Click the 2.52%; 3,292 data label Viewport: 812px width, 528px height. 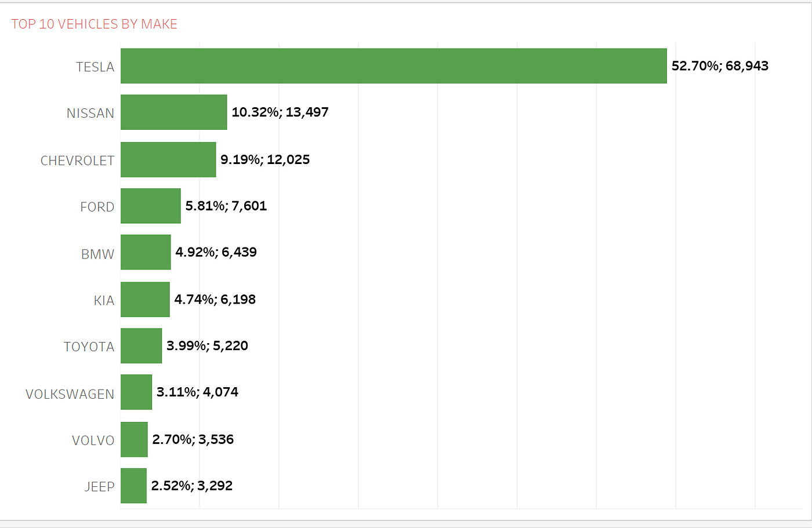(x=192, y=486)
